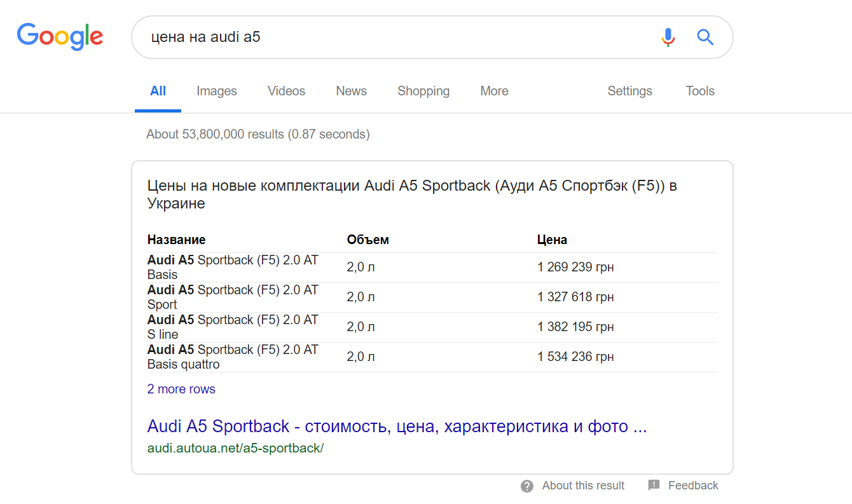Click the Цена column header
The image size is (852, 504).
coord(552,240)
